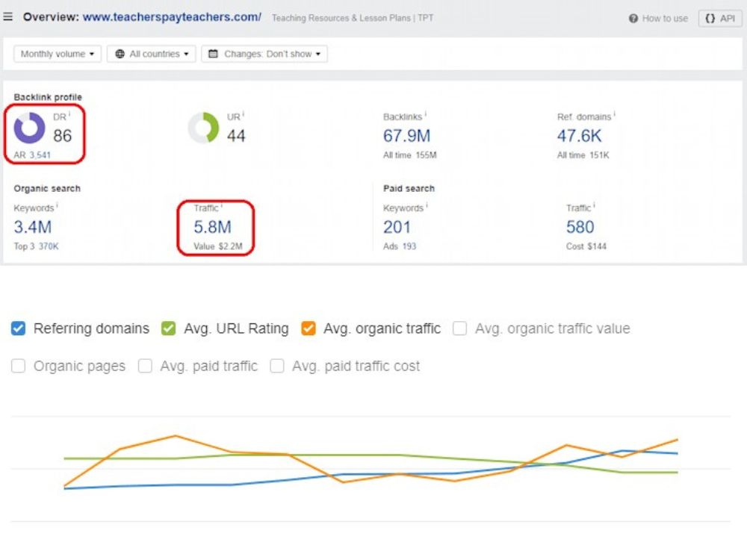747x560 pixels.
Task: Enable Avg. organic traffic value checkbox
Action: [459, 329]
